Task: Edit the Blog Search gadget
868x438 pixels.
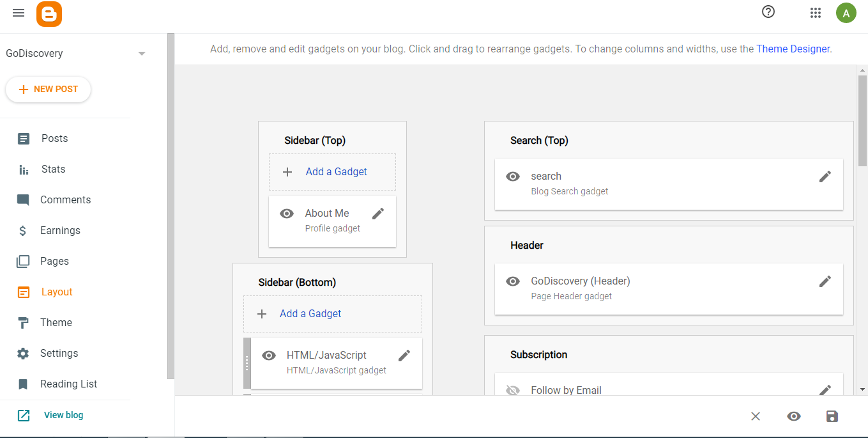Action: pyautogui.click(x=825, y=176)
